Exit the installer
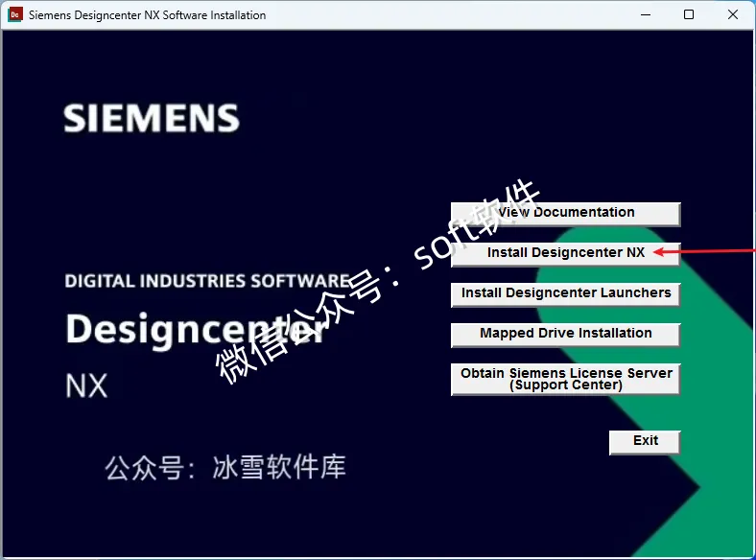756x560 pixels. pos(645,442)
